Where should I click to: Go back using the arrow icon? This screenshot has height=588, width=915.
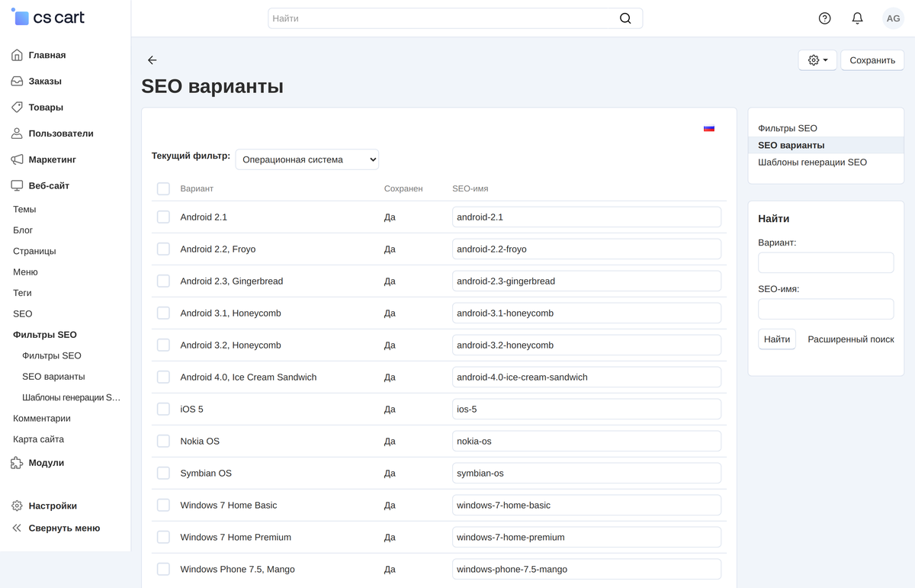(x=152, y=60)
